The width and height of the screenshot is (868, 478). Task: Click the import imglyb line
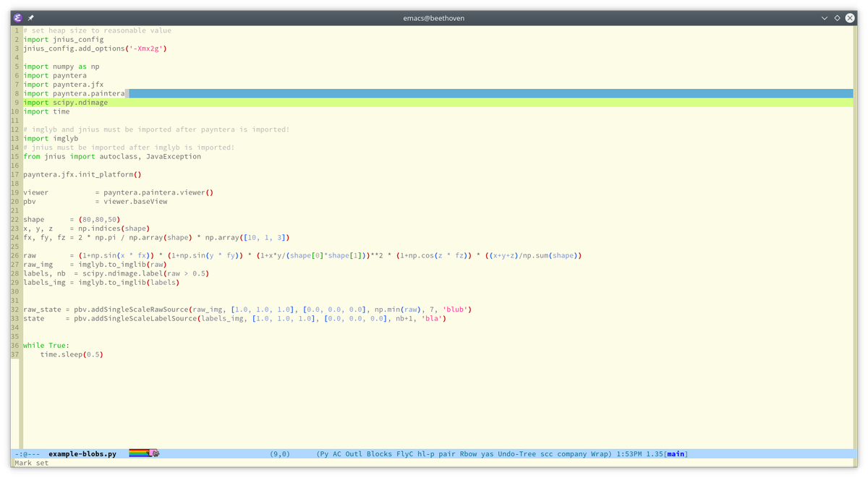(51, 138)
